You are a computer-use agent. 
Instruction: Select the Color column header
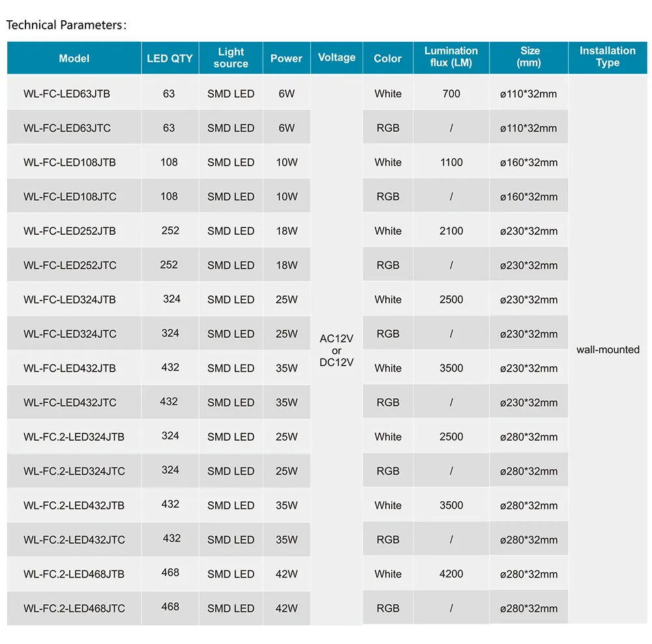[387, 58]
